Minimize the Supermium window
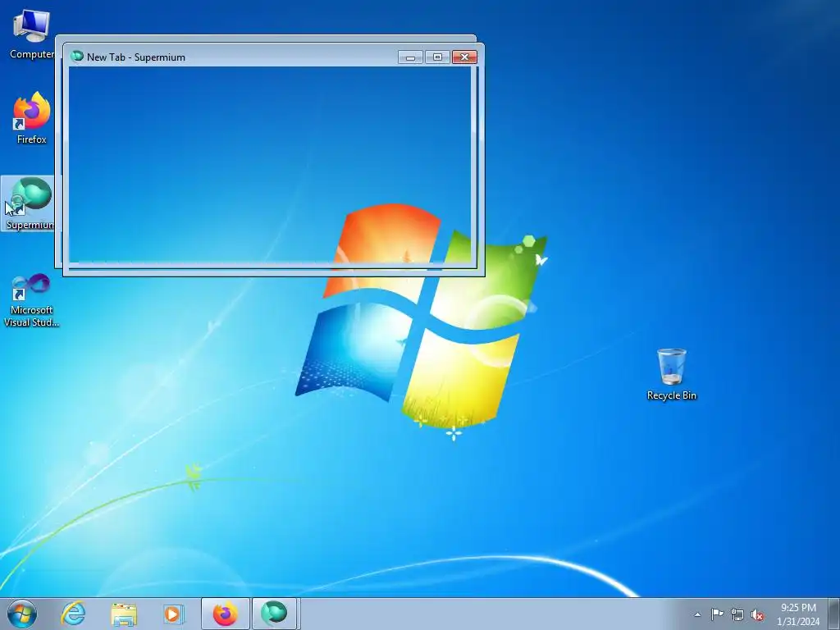 pyautogui.click(x=410, y=57)
